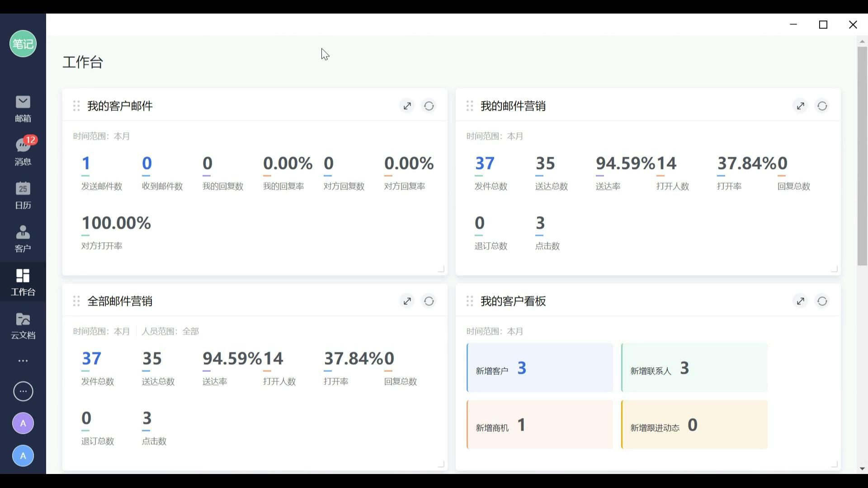This screenshot has height=488, width=868.
Task: Expand the 全部邮件营销 card fullscreen
Action: click(407, 301)
